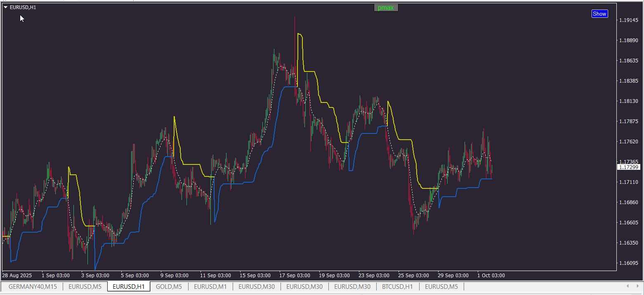Click the 1.16350 price scale label

point(630,243)
